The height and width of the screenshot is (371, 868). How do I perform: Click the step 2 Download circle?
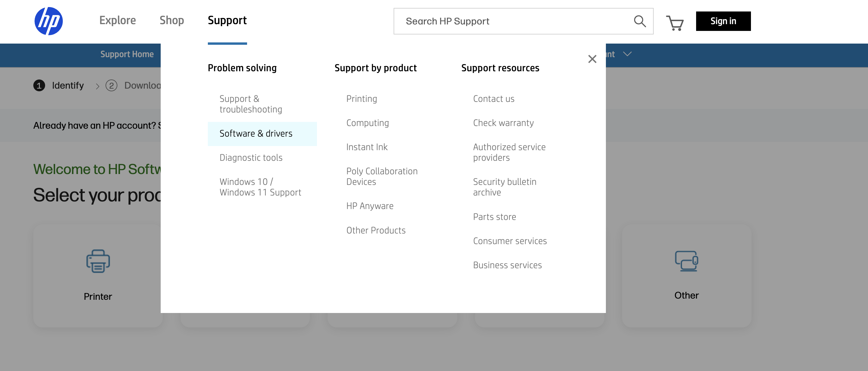point(111,85)
